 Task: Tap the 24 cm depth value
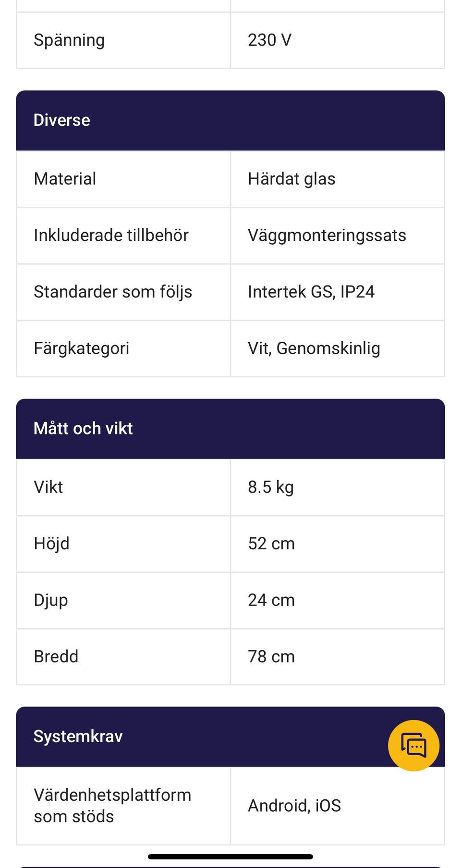point(271,600)
